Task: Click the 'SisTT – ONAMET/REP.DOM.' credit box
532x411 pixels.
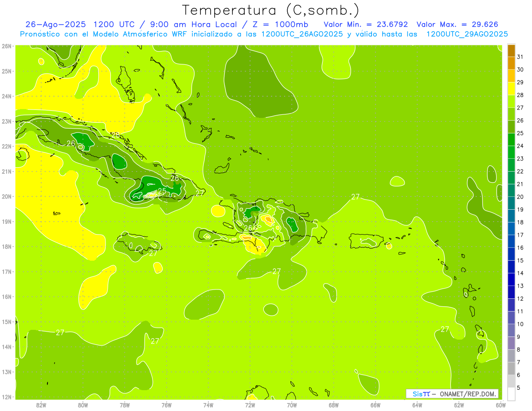Action: [452, 394]
